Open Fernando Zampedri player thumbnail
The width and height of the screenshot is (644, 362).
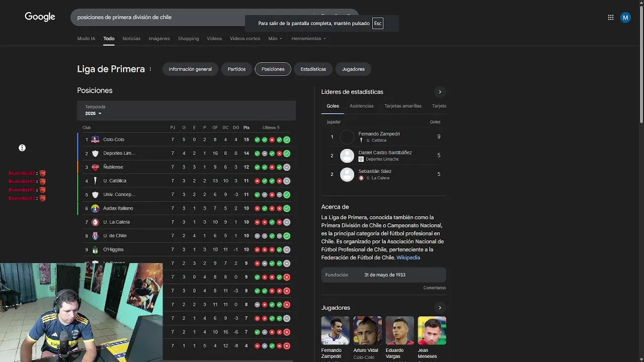tap(335, 330)
